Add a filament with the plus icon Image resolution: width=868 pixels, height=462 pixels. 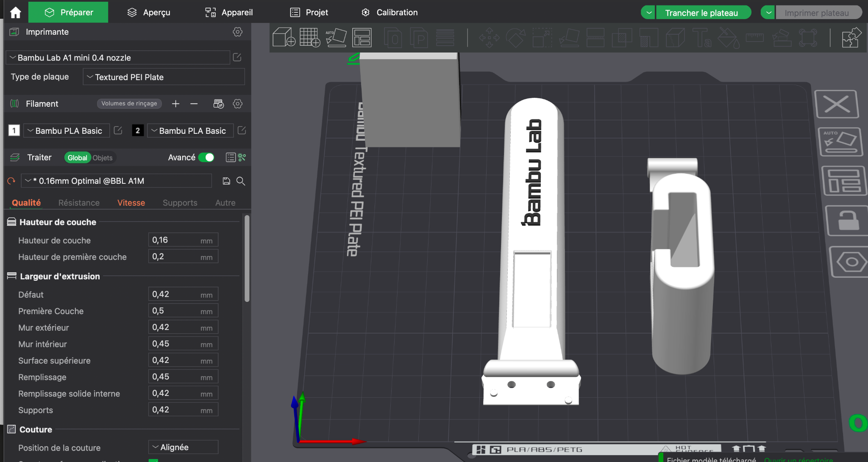[175, 104]
